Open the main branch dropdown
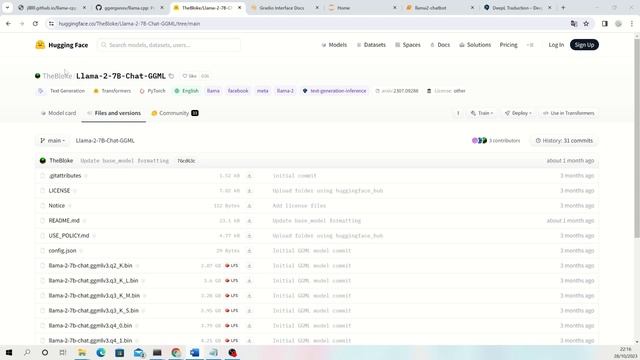 (x=53, y=140)
